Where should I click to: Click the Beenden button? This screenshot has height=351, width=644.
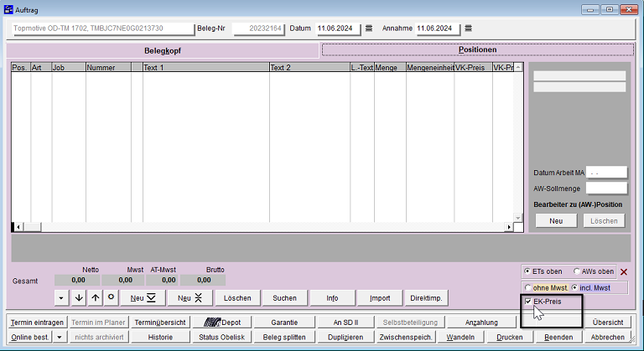tap(558, 337)
